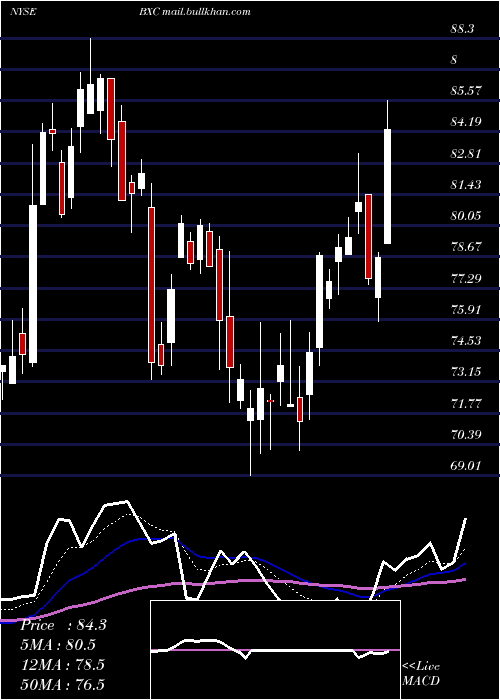Click the NYSE exchange label
500x700 pixels.
click(23, 12)
